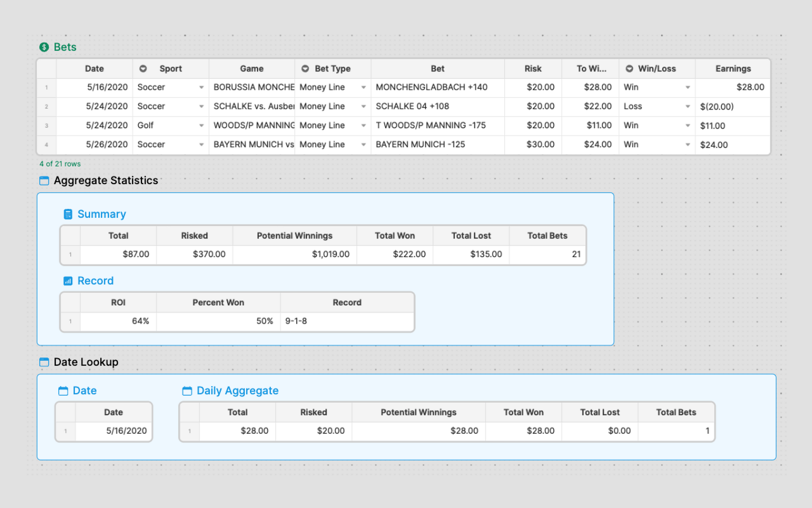The image size is (812, 508).
Task: Select the Daily Aggregate title
Action: (237, 391)
